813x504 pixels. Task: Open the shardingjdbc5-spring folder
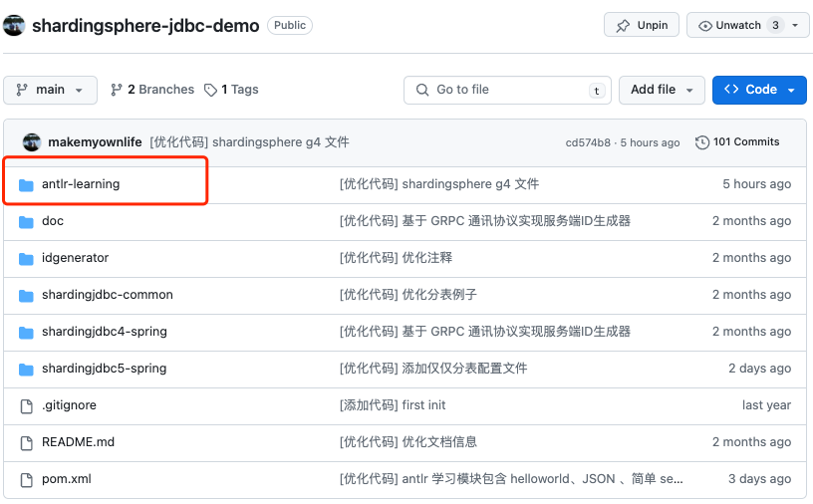coord(104,369)
